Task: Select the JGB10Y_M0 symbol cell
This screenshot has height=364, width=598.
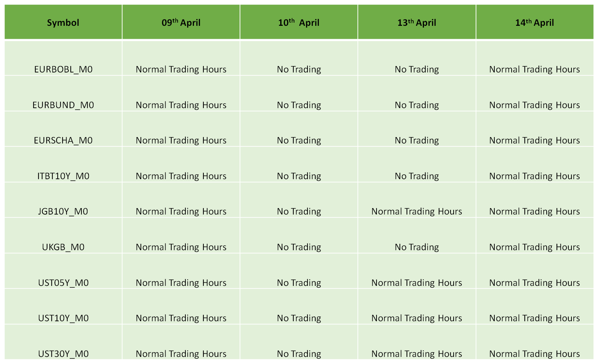Action: point(63,200)
